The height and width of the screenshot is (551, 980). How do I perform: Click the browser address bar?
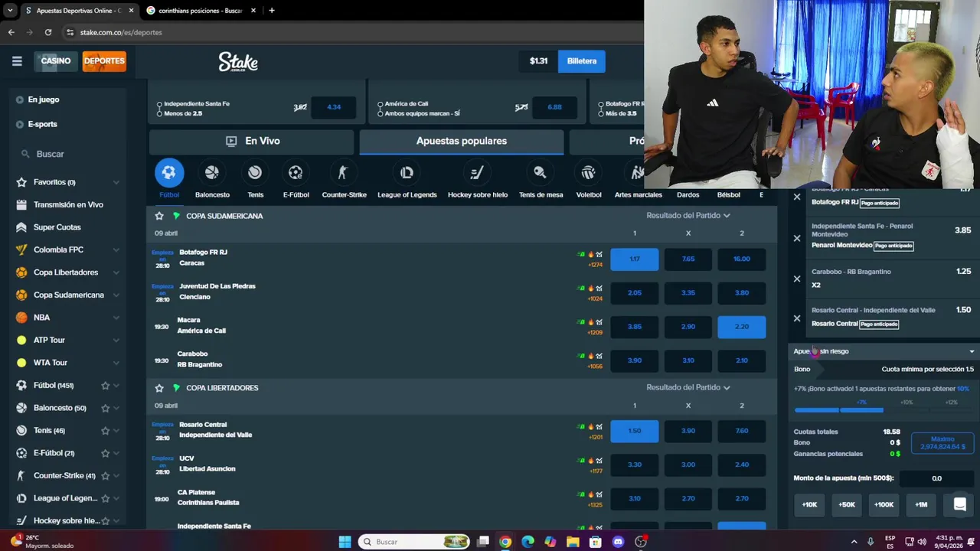coord(352,32)
